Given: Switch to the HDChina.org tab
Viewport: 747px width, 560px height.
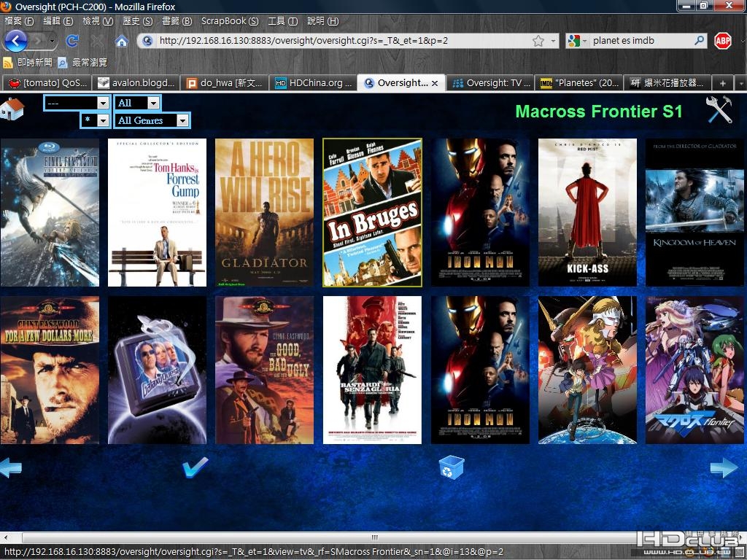Looking at the screenshot, I should point(313,83).
